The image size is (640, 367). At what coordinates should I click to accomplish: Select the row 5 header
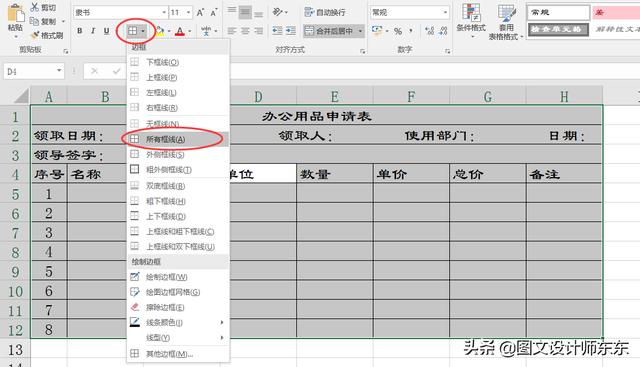click(15, 194)
